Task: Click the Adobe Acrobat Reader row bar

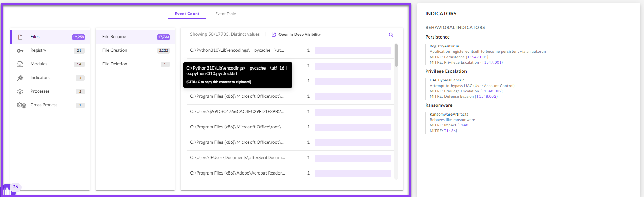Action: coord(353,173)
